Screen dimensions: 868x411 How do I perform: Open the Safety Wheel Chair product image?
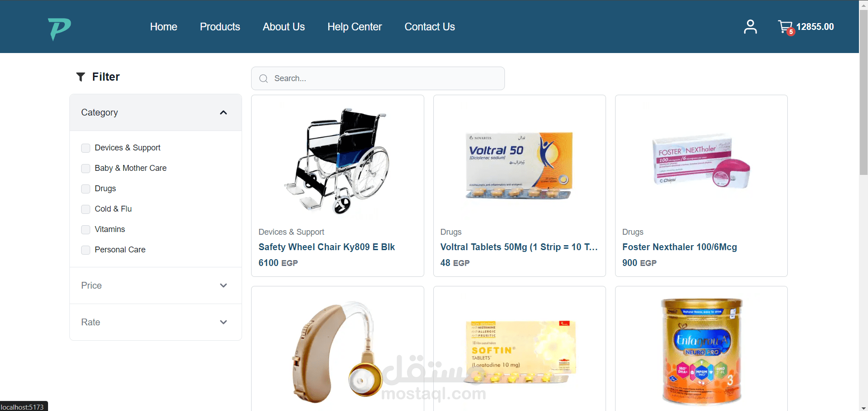(338, 161)
